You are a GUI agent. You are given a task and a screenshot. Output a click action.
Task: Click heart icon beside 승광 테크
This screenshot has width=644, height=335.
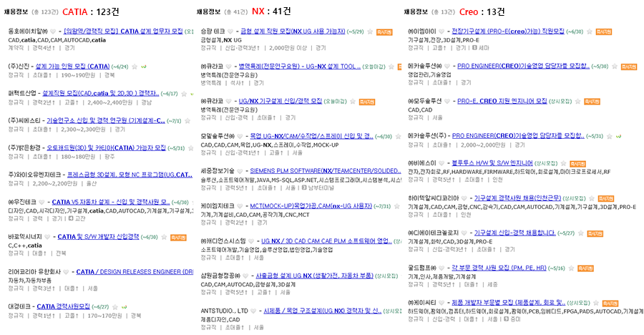pos(230,31)
